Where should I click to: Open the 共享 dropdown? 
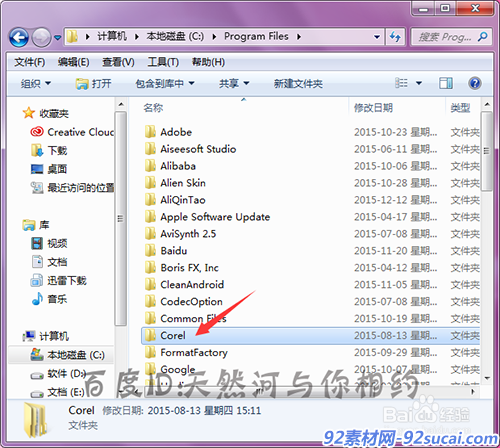click(234, 83)
